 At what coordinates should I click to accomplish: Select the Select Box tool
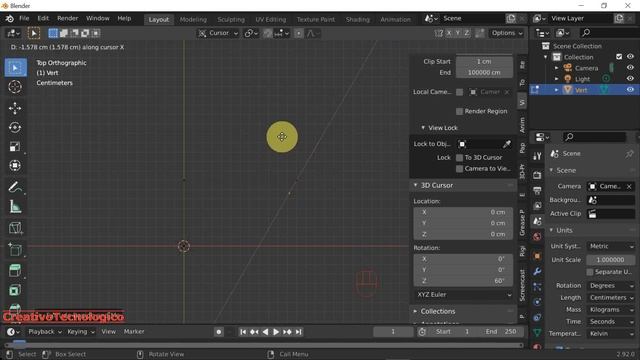(16, 67)
